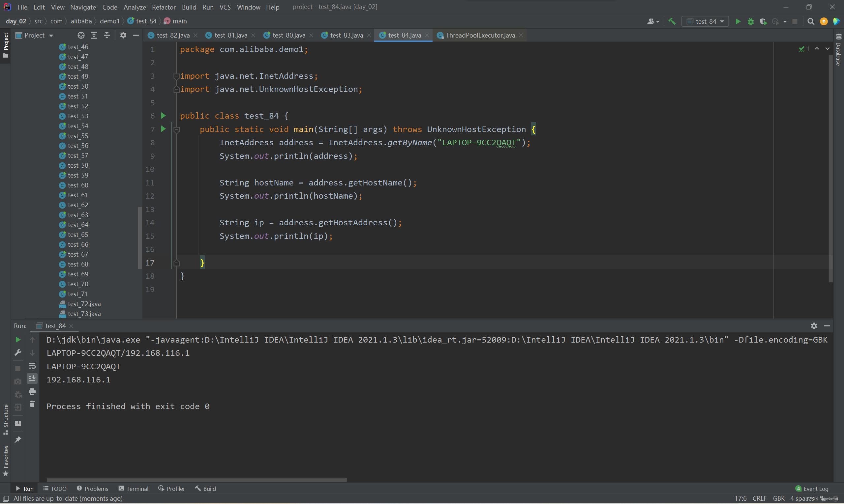This screenshot has height=504, width=844.
Task: Pin the Run tab with pin icon
Action: [18, 440]
